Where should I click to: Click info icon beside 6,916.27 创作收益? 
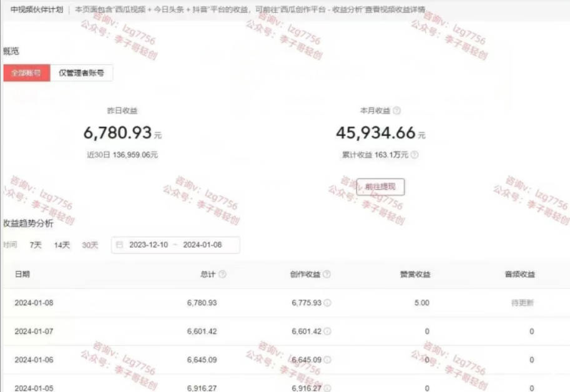click(x=328, y=388)
